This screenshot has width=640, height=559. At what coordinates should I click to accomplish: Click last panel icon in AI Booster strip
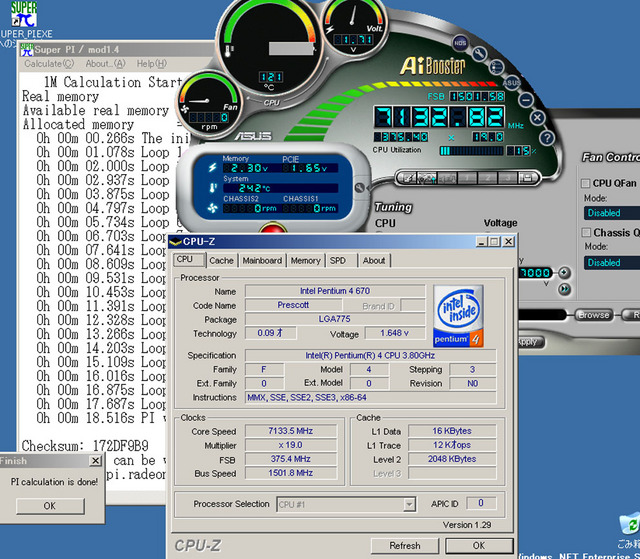[x=527, y=178]
